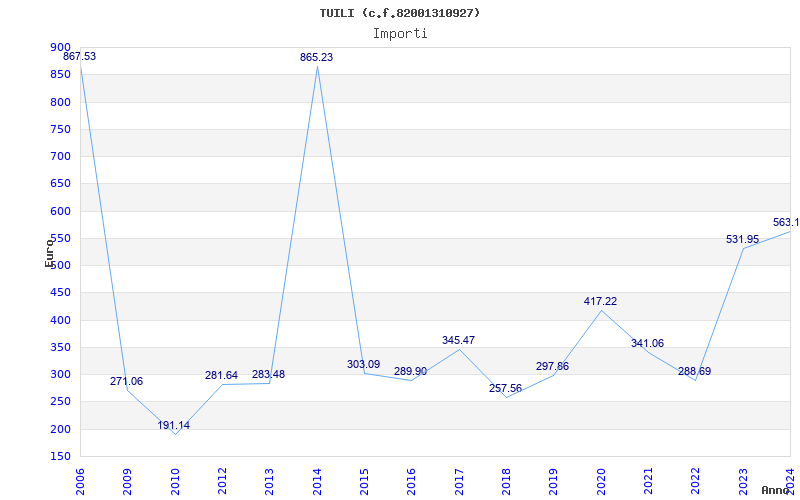Click the 2023 x-axis year tick

pos(743,481)
